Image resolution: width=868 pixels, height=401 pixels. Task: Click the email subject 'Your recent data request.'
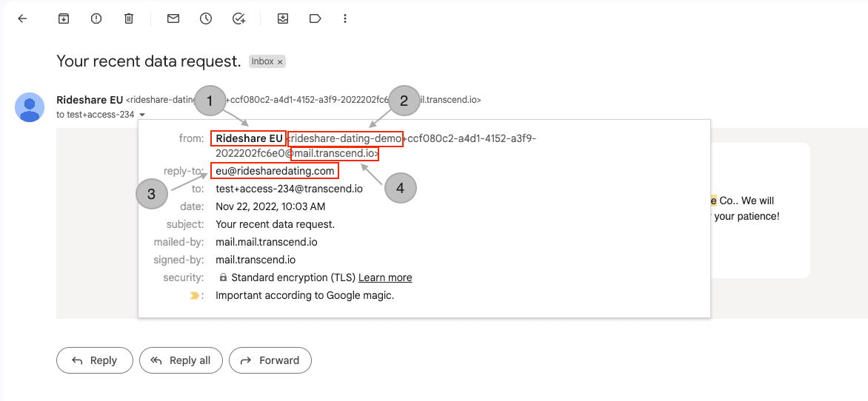click(x=149, y=61)
